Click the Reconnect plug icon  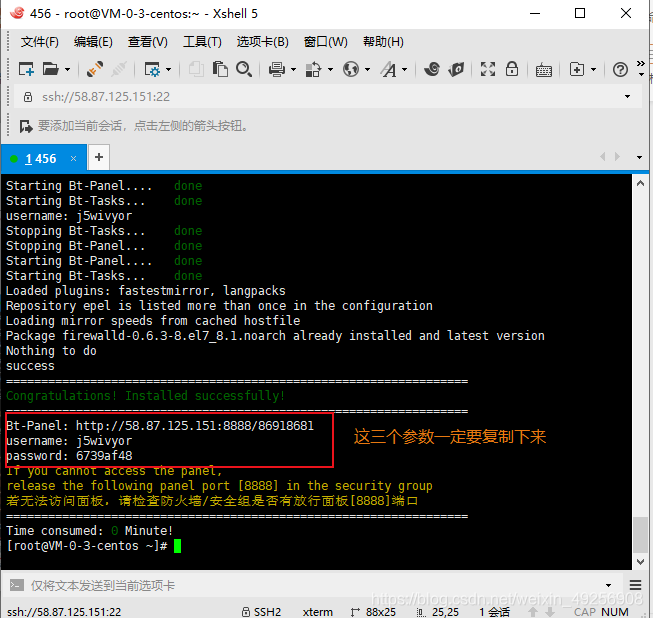[x=95, y=69]
